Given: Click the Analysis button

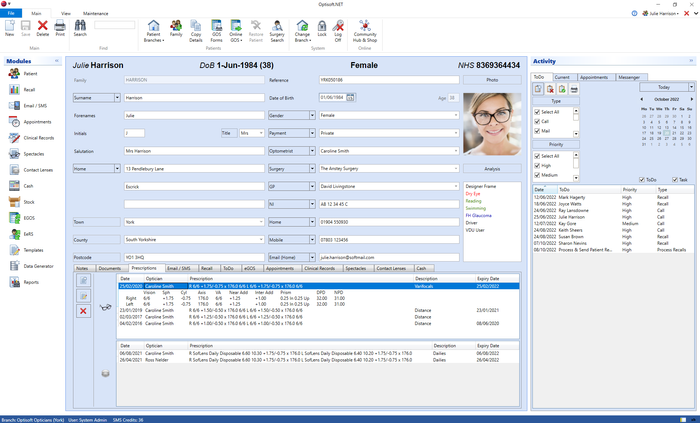Looking at the screenshot, I should [x=492, y=169].
